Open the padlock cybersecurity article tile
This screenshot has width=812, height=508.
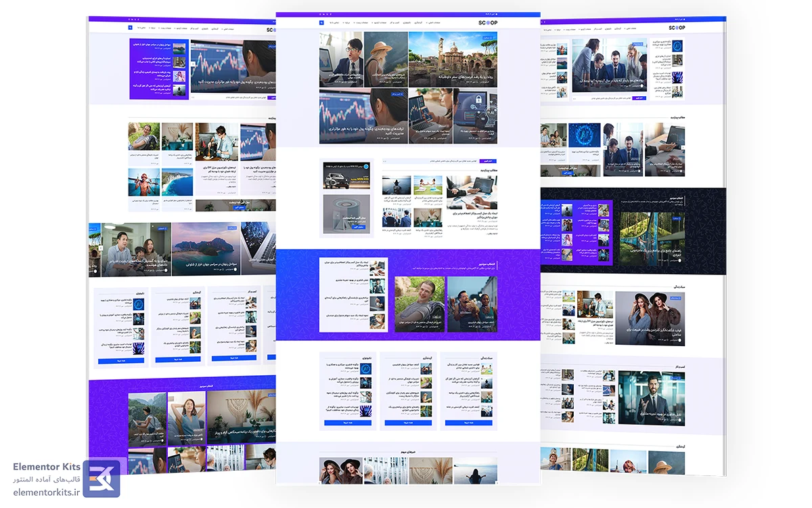click(475, 116)
